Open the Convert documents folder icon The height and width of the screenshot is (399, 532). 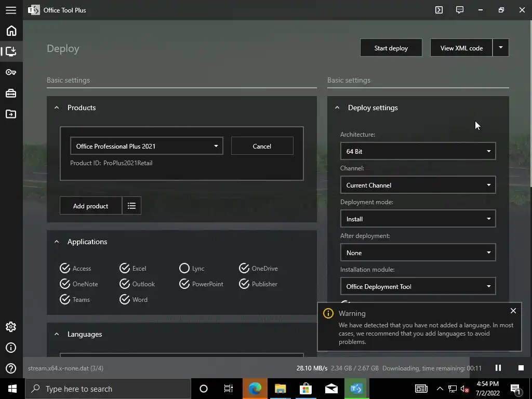click(x=11, y=114)
